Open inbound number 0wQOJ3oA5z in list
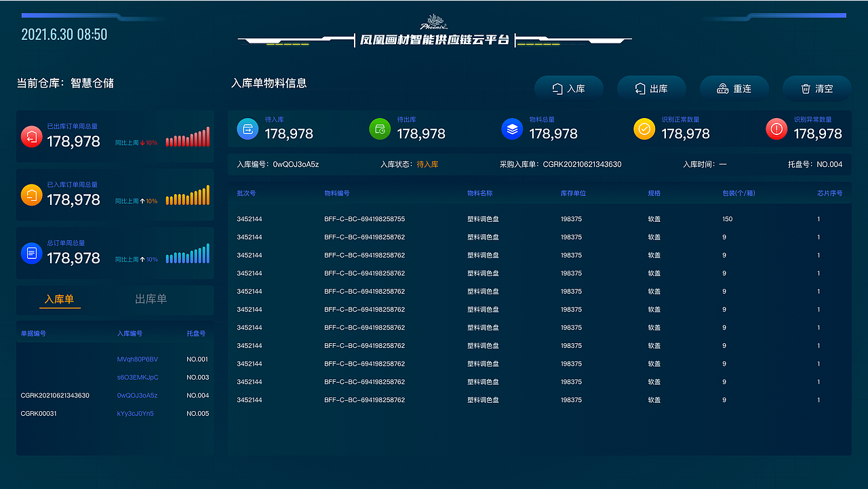This screenshot has width=868, height=489. (137, 395)
